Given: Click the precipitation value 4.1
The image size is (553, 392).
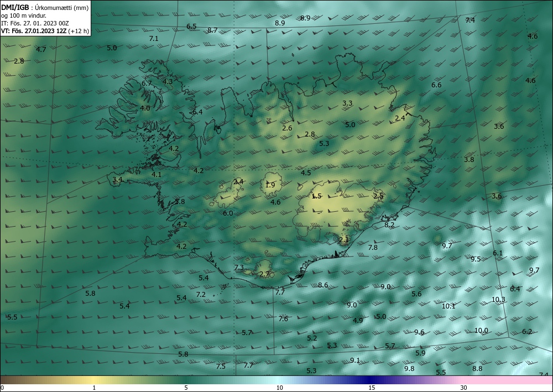Looking at the screenshot, I should (x=156, y=175).
